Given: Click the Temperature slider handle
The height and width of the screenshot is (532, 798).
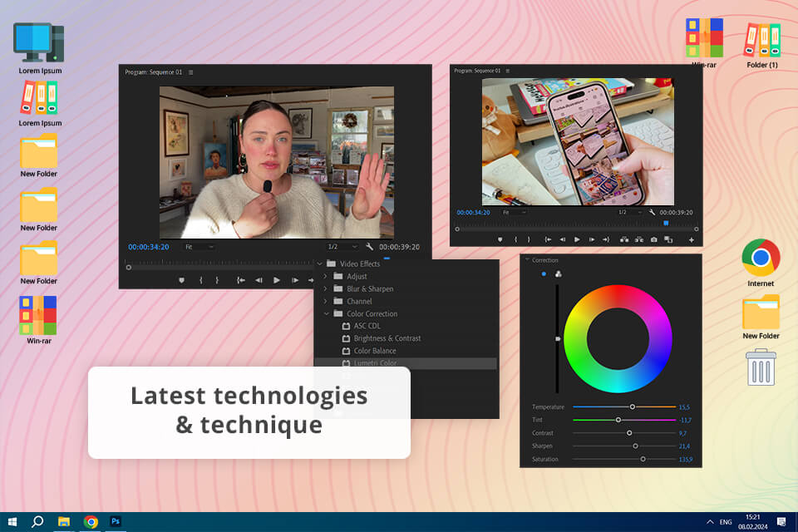Looking at the screenshot, I should [x=633, y=407].
